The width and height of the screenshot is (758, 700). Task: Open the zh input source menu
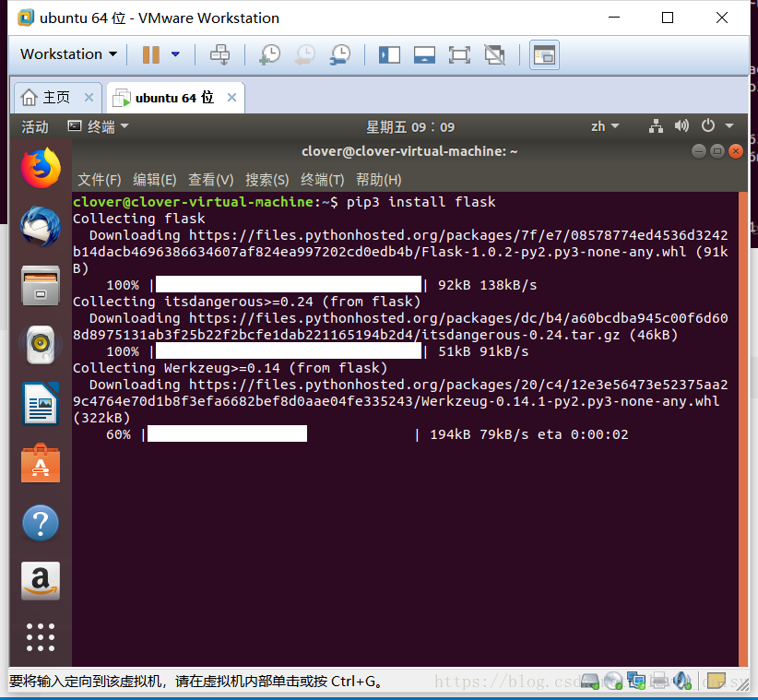click(x=605, y=126)
